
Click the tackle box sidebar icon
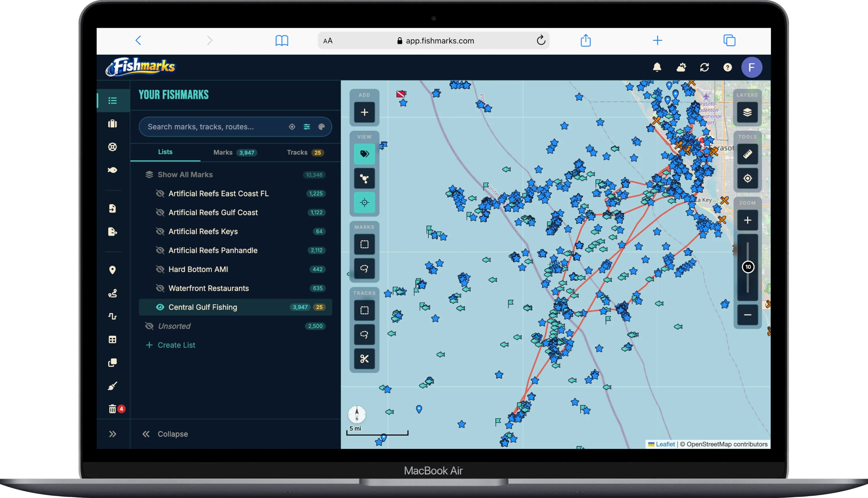112,124
